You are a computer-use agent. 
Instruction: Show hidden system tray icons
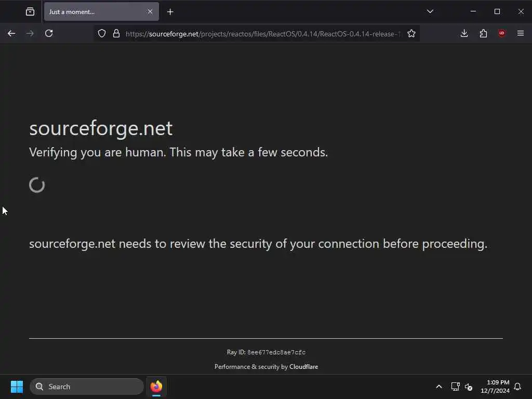[x=439, y=387]
